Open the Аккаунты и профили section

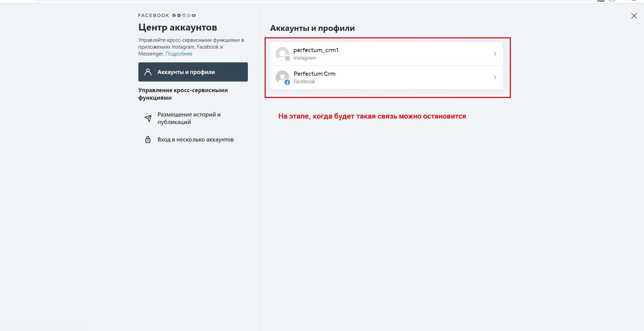(x=193, y=72)
